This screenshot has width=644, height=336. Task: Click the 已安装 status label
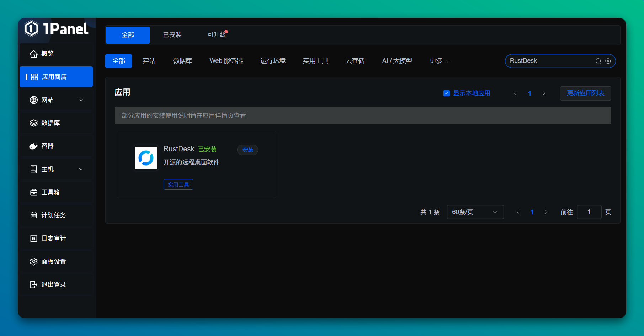207,149
